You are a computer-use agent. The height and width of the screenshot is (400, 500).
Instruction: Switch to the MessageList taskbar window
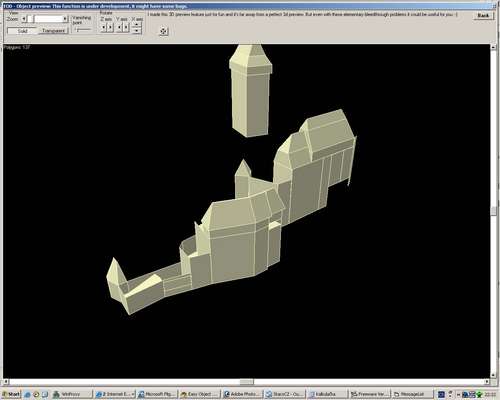point(412,394)
